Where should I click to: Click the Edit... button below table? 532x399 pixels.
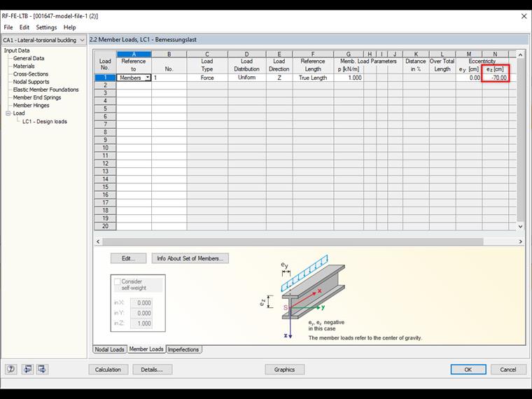tap(128, 258)
